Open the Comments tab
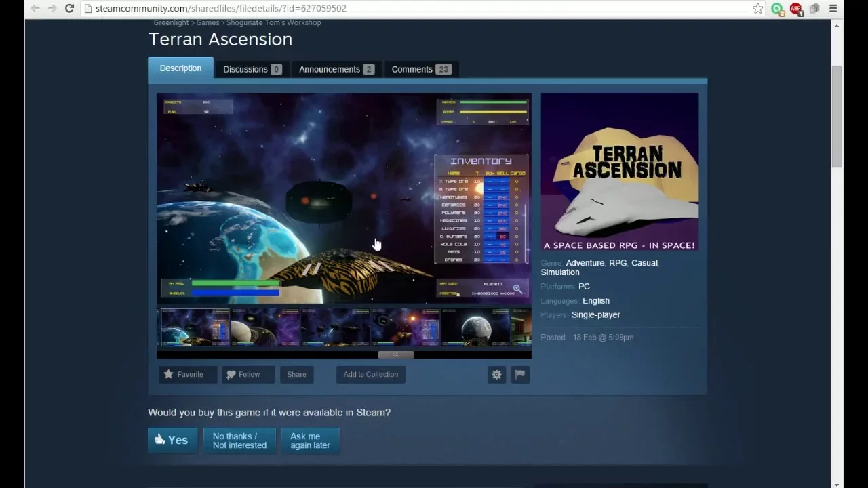 (x=421, y=69)
